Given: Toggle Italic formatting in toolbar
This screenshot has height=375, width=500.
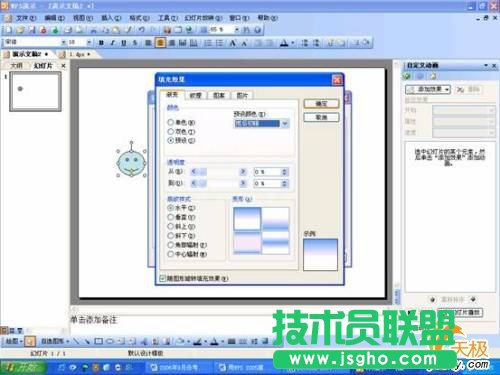Looking at the screenshot, I should [112, 43].
